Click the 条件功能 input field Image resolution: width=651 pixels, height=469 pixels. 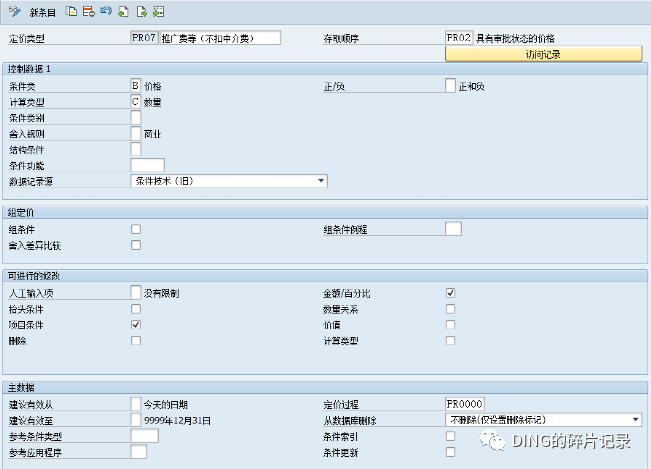point(147,165)
